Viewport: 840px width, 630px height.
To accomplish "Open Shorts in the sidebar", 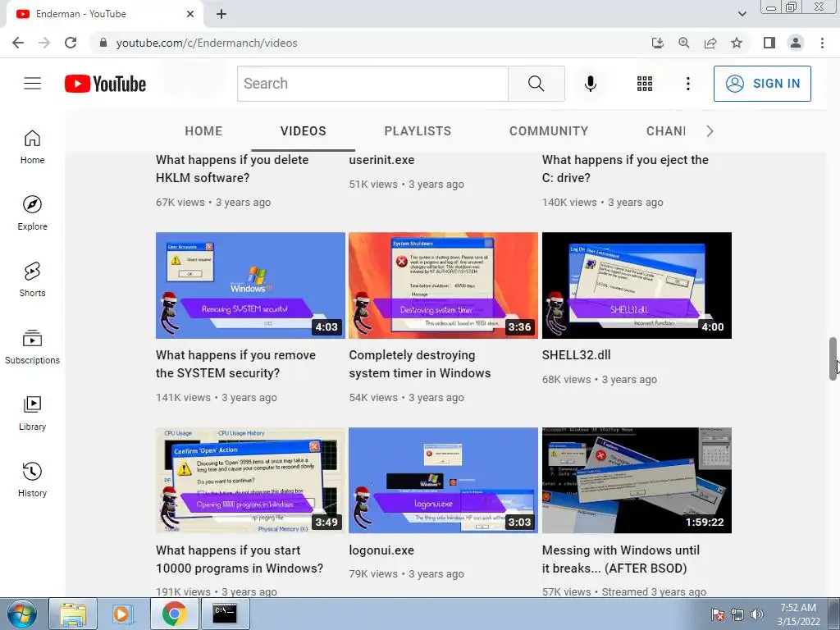I will click(32, 280).
